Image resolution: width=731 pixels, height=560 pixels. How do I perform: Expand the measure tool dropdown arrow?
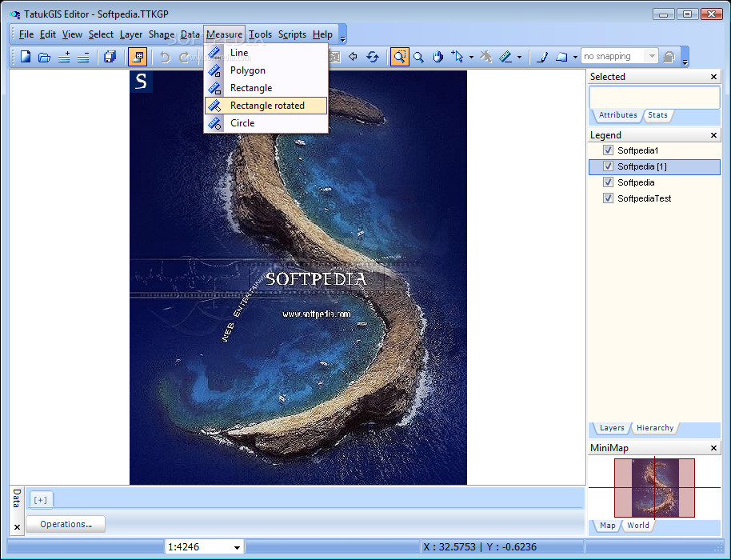[519, 58]
